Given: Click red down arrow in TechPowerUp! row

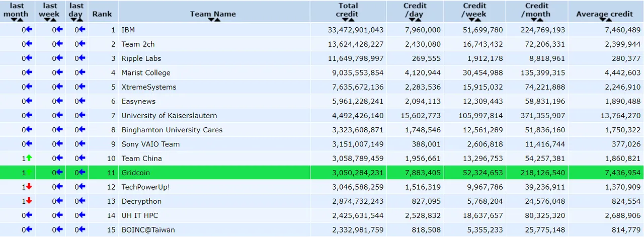Looking at the screenshot, I should tap(29, 187).
